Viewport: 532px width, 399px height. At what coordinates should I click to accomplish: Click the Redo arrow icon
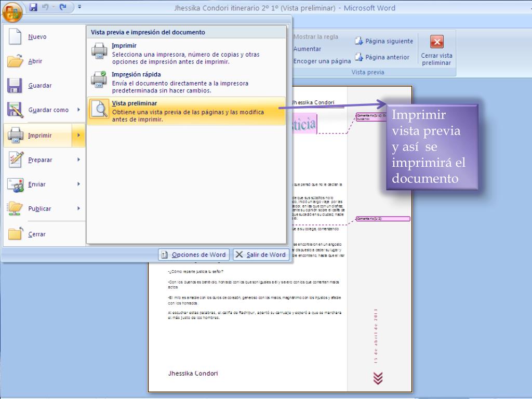pyautogui.click(x=63, y=7)
